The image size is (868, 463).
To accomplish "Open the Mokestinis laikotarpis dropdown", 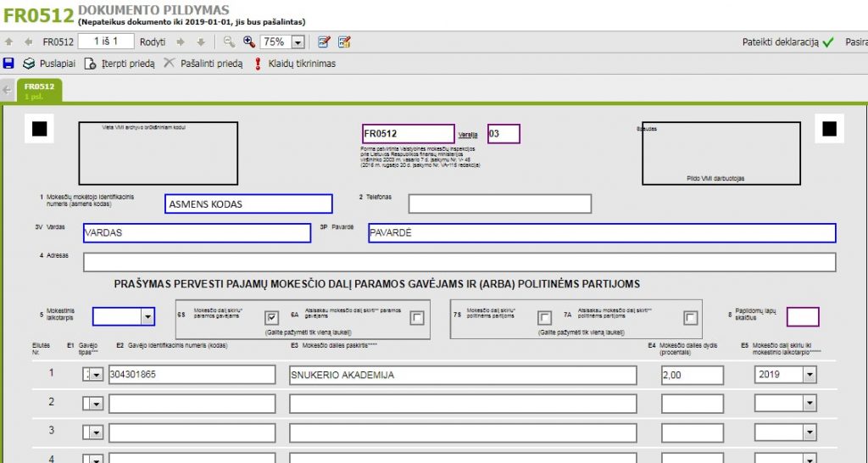I will [x=147, y=317].
